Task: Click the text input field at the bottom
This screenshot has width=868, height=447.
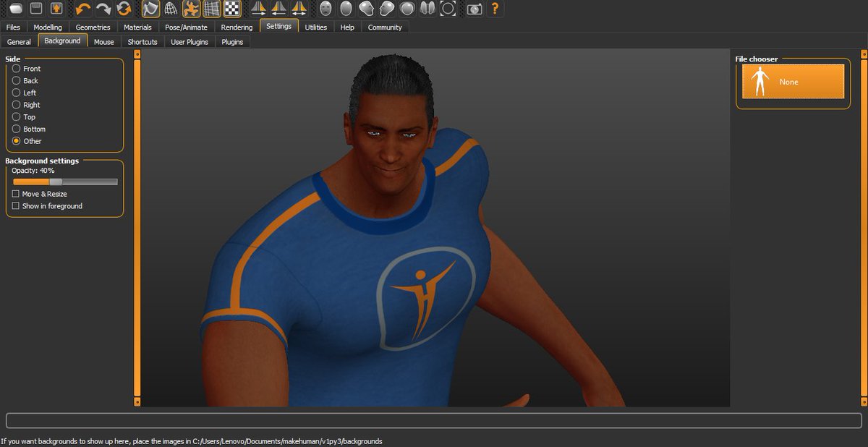Action: coord(434,417)
